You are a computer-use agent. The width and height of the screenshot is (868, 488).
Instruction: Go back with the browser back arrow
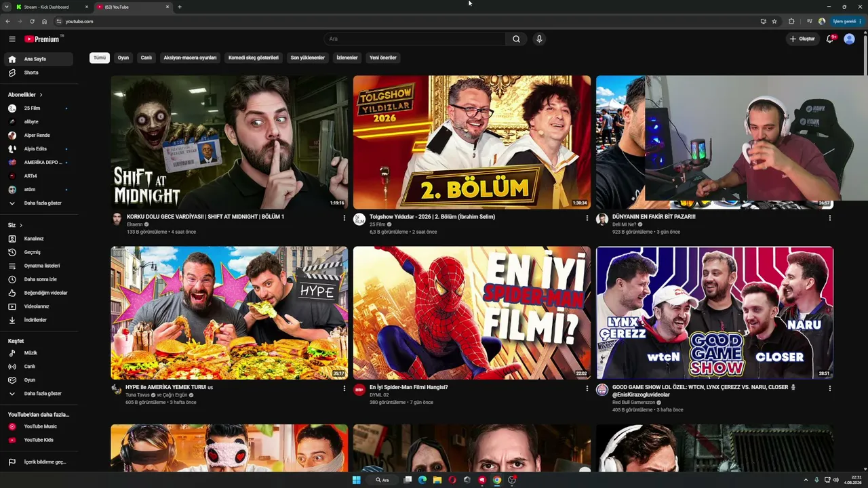pyautogui.click(x=7, y=22)
